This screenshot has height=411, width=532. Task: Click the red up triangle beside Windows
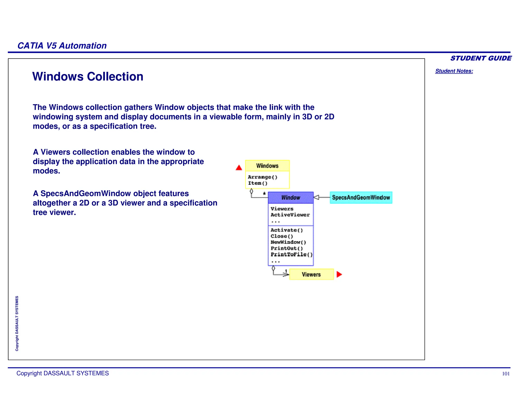point(239,168)
